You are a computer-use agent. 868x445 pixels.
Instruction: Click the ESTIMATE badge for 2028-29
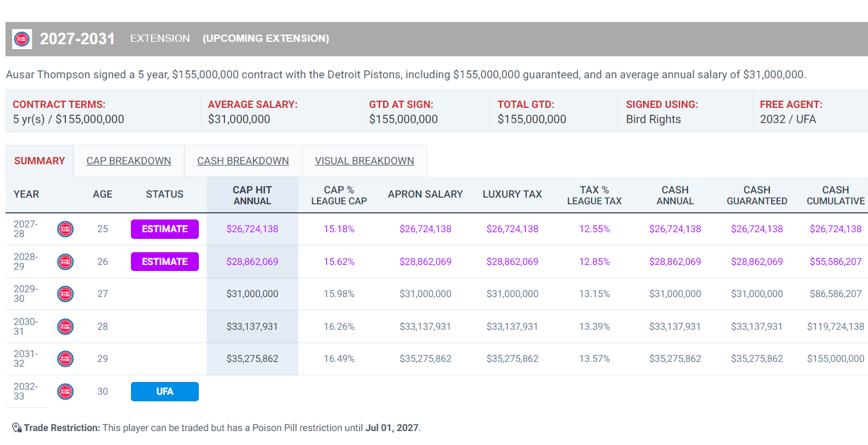coord(165,262)
